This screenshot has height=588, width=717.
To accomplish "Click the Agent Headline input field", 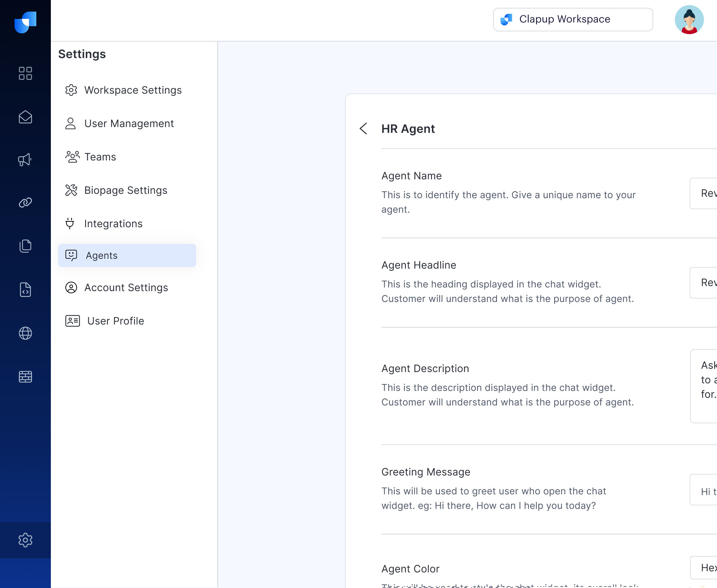I will [704, 283].
